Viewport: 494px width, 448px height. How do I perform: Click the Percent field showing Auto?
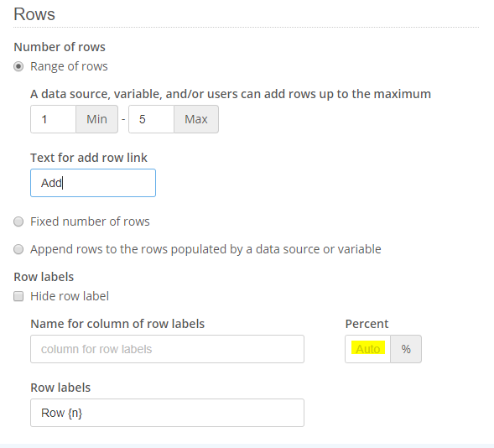tap(367, 349)
